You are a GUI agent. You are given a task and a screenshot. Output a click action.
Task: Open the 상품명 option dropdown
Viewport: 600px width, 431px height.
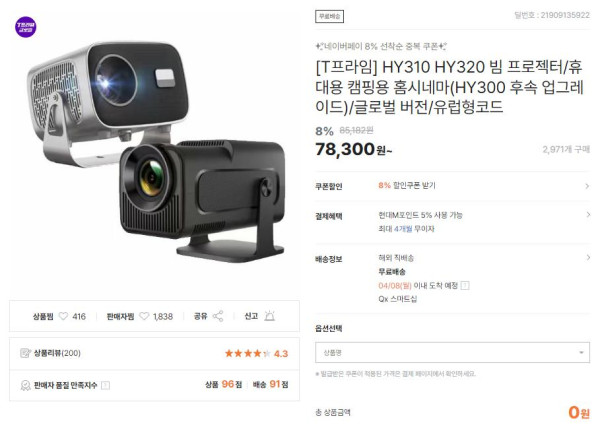click(x=452, y=353)
